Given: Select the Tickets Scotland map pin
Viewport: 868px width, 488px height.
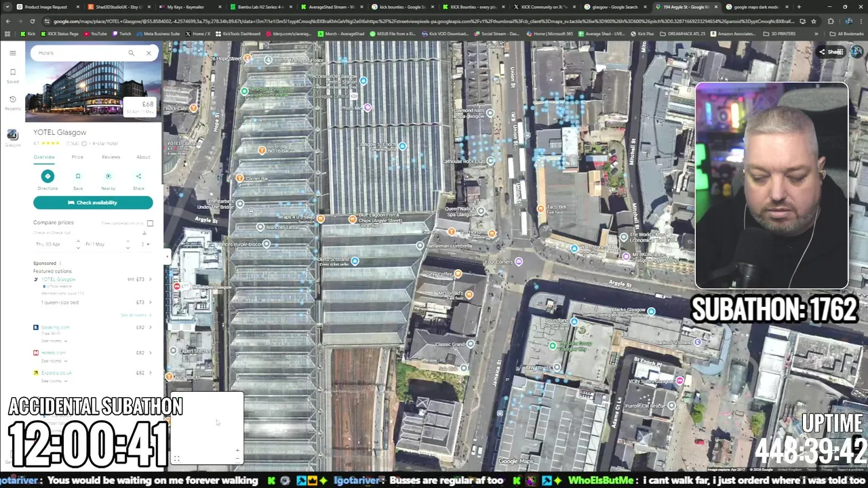Looking at the screenshot, I should (355, 261).
